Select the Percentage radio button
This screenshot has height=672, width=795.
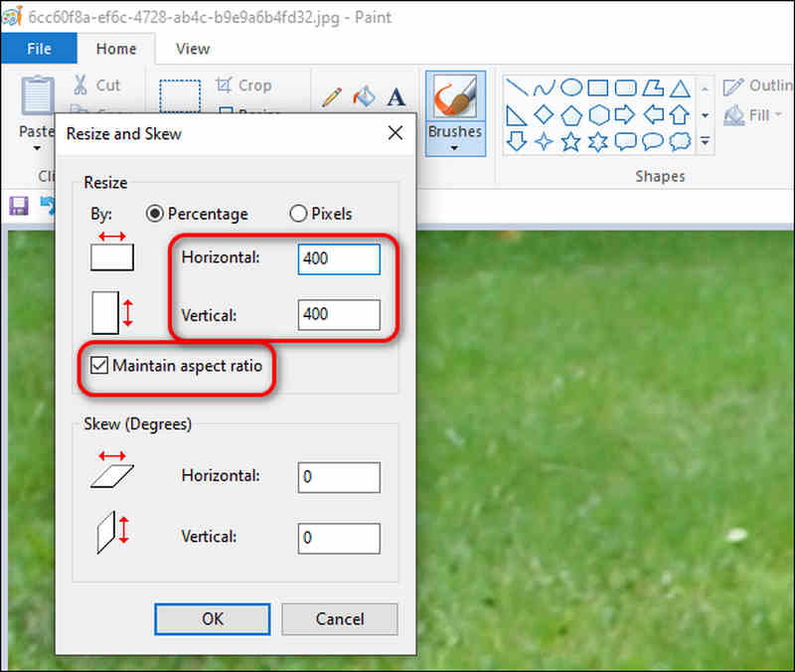pyautogui.click(x=155, y=214)
